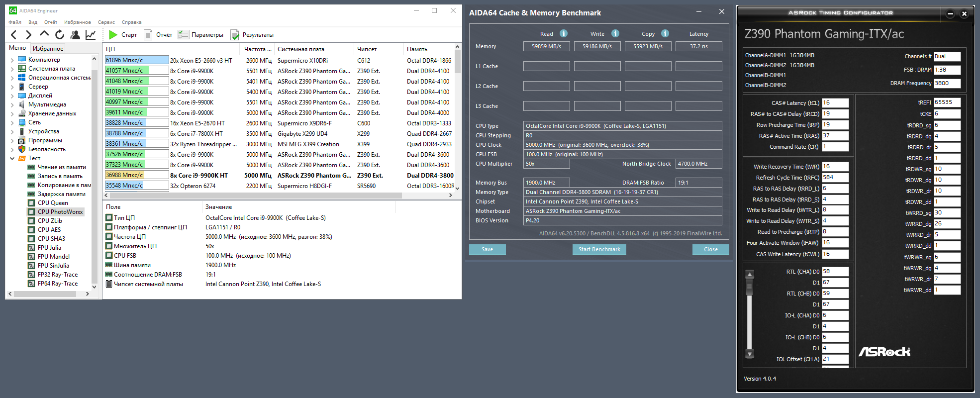Select the Устройства icon in tree

pyautogui.click(x=22, y=131)
